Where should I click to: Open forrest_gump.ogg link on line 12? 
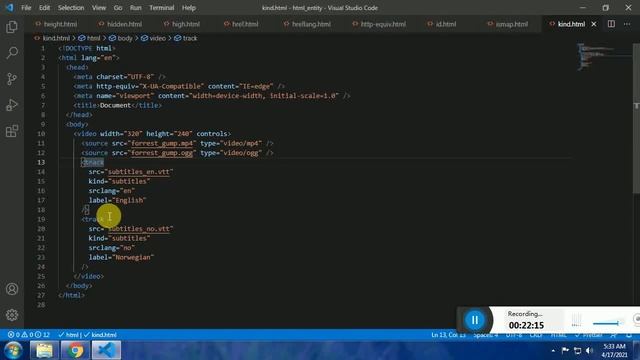[162, 153]
